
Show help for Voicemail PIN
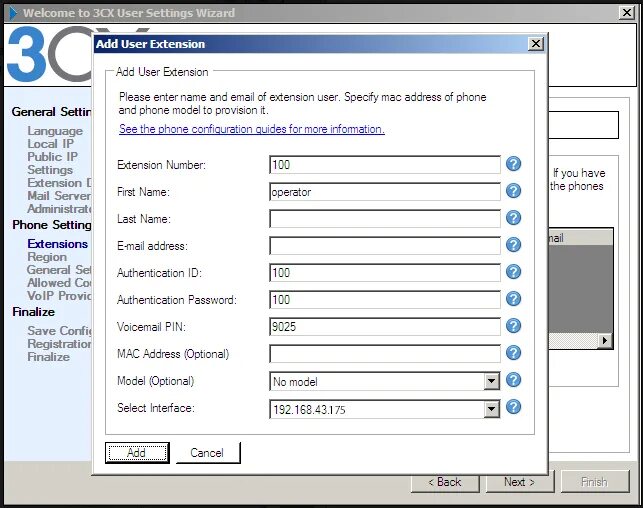513,326
